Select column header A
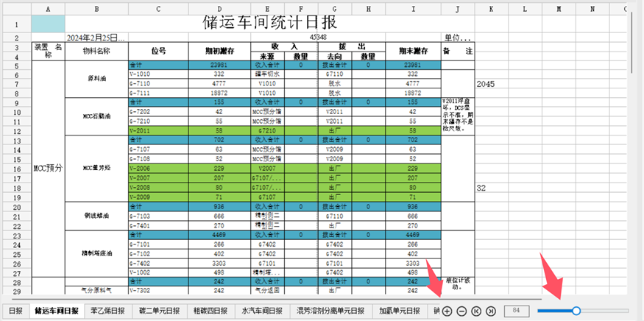644x321 pixels. [x=49, y=10]
